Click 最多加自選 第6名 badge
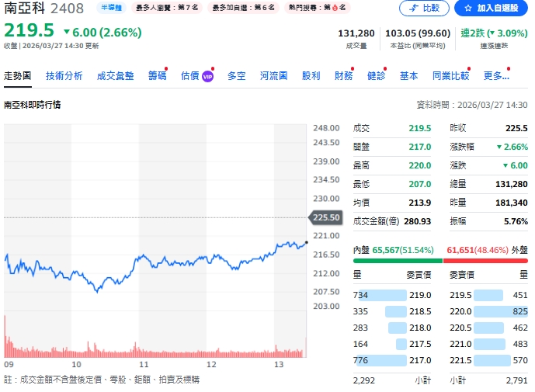 point(243,8)
